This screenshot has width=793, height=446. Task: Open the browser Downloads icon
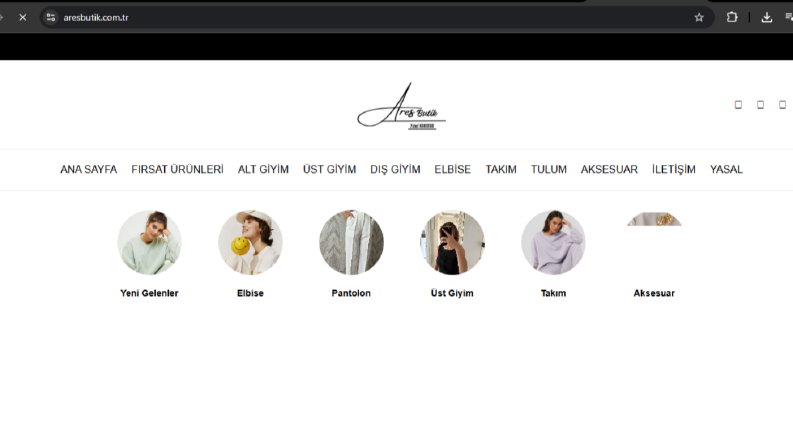pyautogui.click(x=767, y=17)
